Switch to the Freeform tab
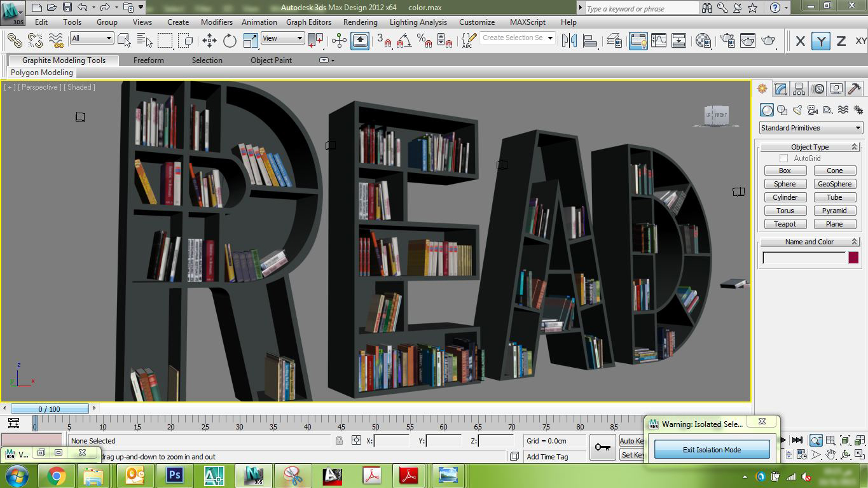The width and height of the screenshot is (868, 488). 149,60
